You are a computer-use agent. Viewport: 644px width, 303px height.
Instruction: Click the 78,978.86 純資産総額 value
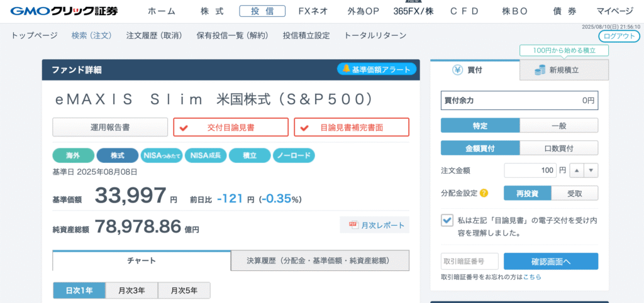point(138,226)
